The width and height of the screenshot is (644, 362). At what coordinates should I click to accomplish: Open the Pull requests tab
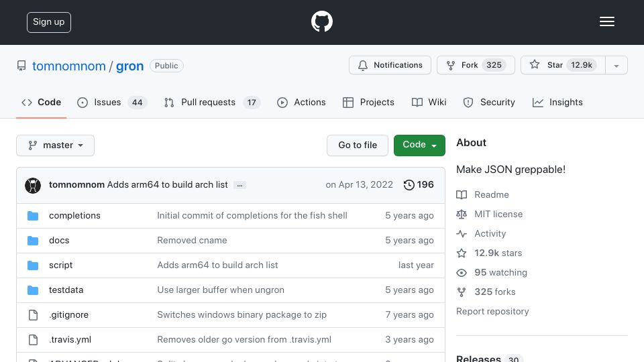[x=212, y=102]
